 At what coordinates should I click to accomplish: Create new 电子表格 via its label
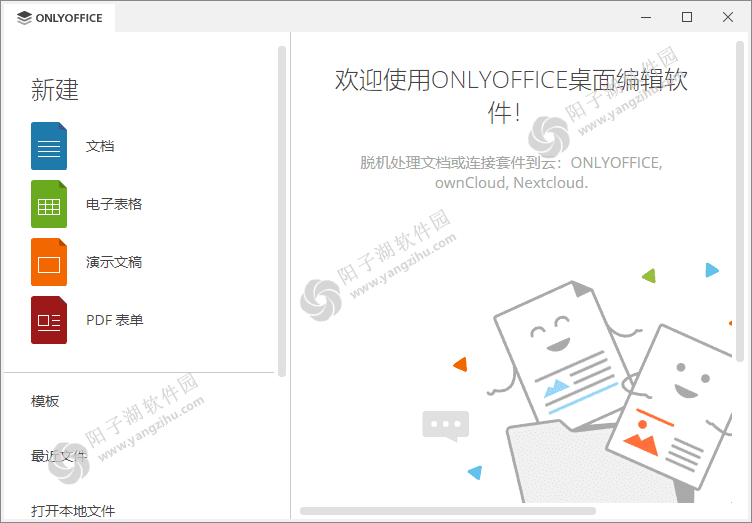click(x=114, y=204)
